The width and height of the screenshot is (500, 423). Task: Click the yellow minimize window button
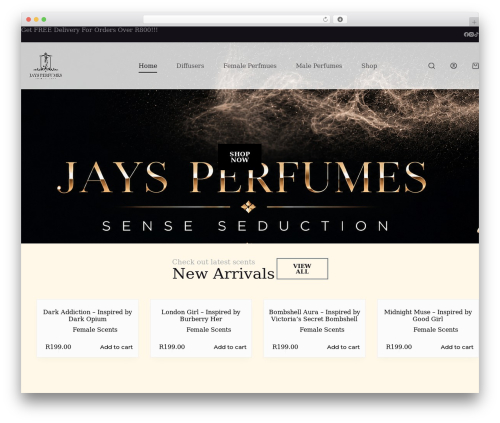click(36, 19)
